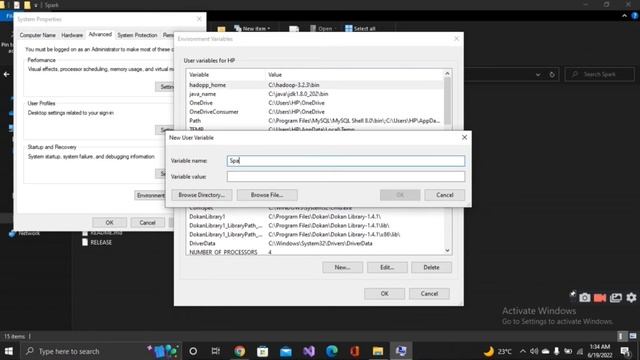
Task: Click the OneDrive cloud tray icon
Action: 545,351
